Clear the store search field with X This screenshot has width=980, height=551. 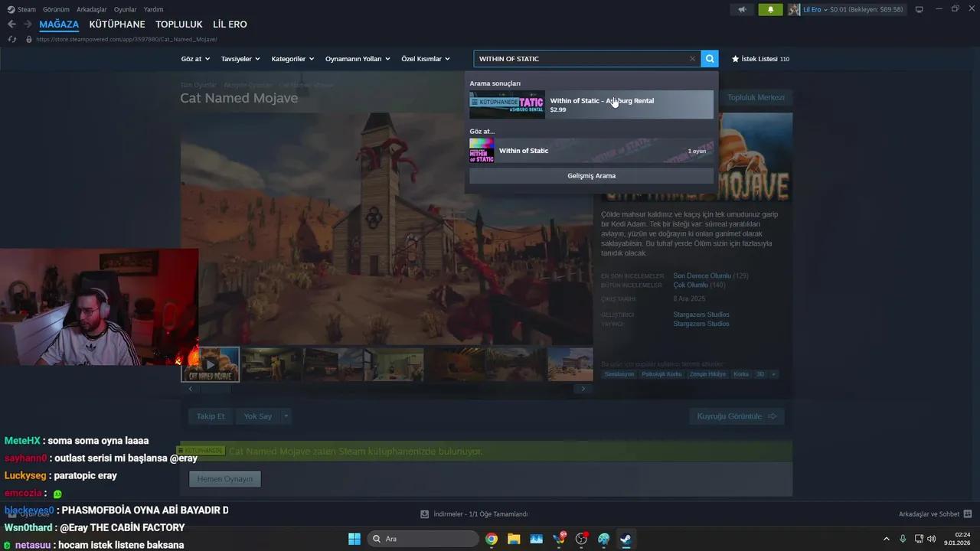(692, 59)
